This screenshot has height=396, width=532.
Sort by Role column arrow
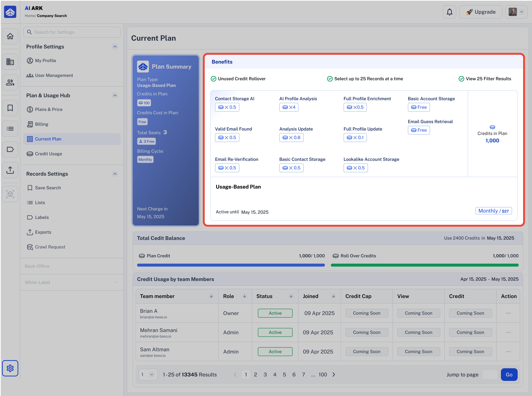point(245,296)
